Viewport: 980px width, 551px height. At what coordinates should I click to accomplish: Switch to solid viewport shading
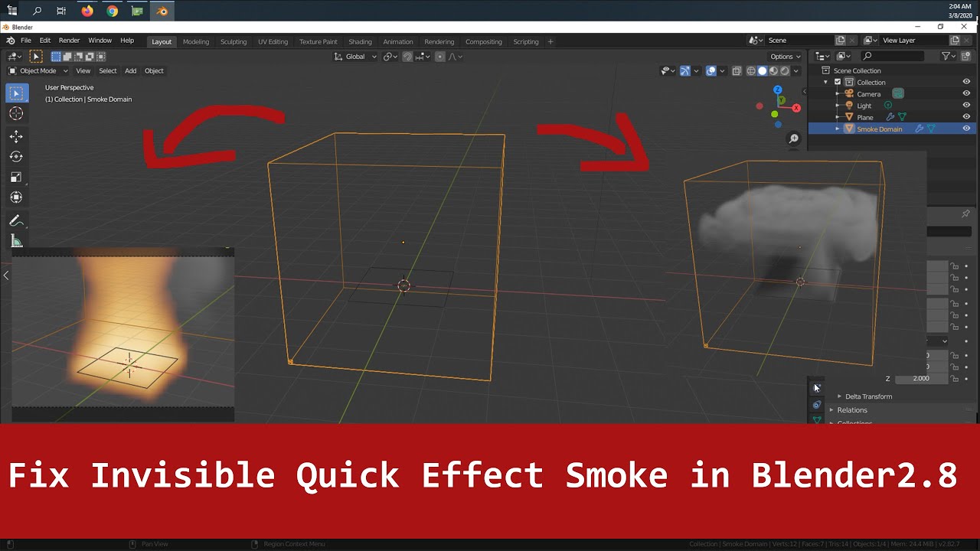pyautogui.click(x=762, y=71)
